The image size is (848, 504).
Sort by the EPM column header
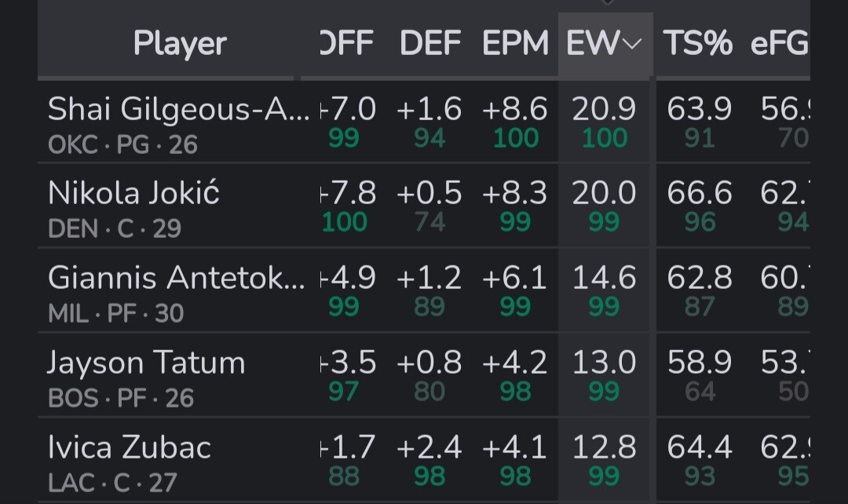click(515, 44)
